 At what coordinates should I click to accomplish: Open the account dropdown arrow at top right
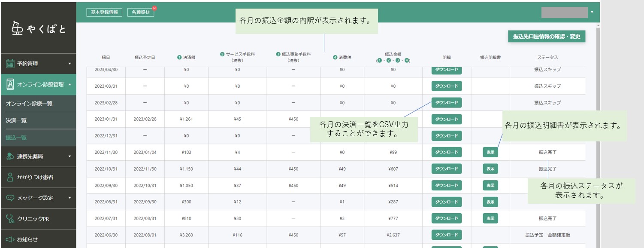tap(592, 12)
